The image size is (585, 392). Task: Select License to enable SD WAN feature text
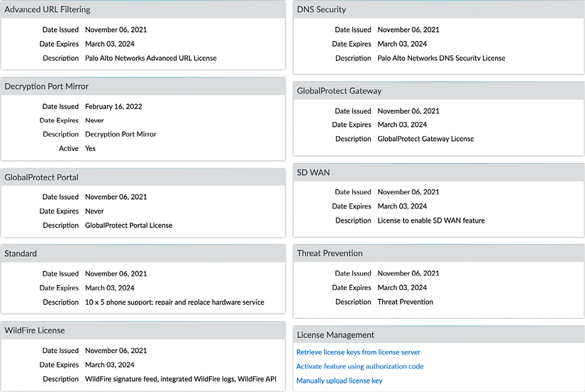pyautogui.click(x=431, y=220)
